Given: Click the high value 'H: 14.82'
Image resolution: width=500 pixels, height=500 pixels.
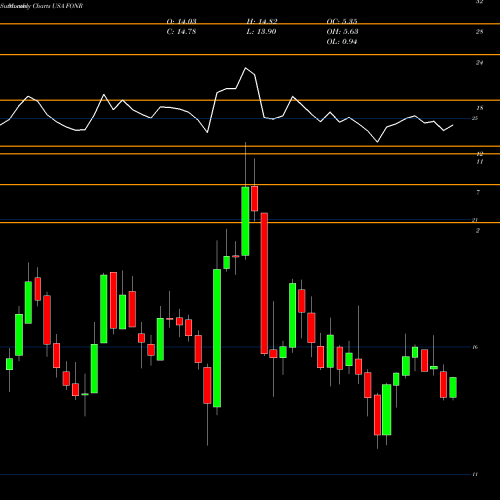Looking at the screenshot, I should (262, 21).
